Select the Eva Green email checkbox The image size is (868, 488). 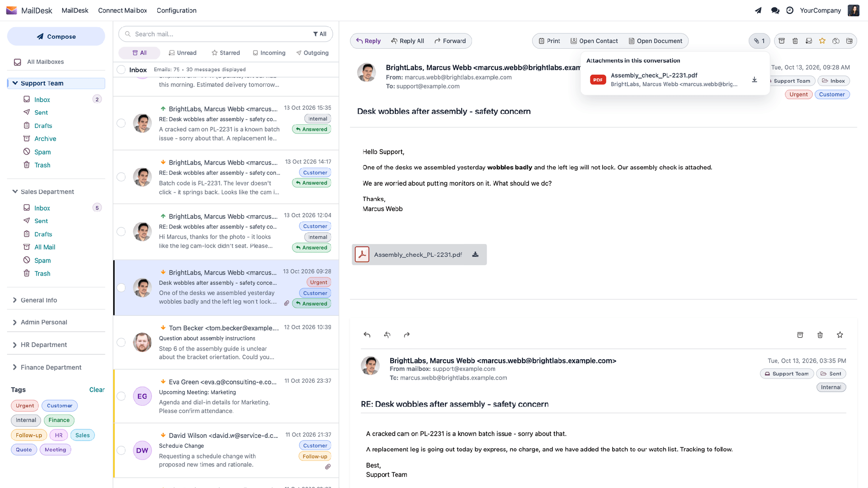pyautogui.click(x=121, y=396)
